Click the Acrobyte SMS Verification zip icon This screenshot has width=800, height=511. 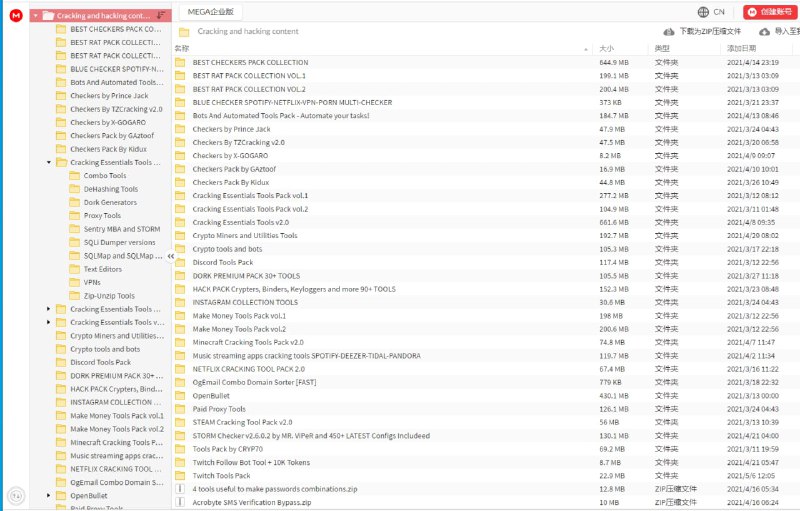click(180, 502)
